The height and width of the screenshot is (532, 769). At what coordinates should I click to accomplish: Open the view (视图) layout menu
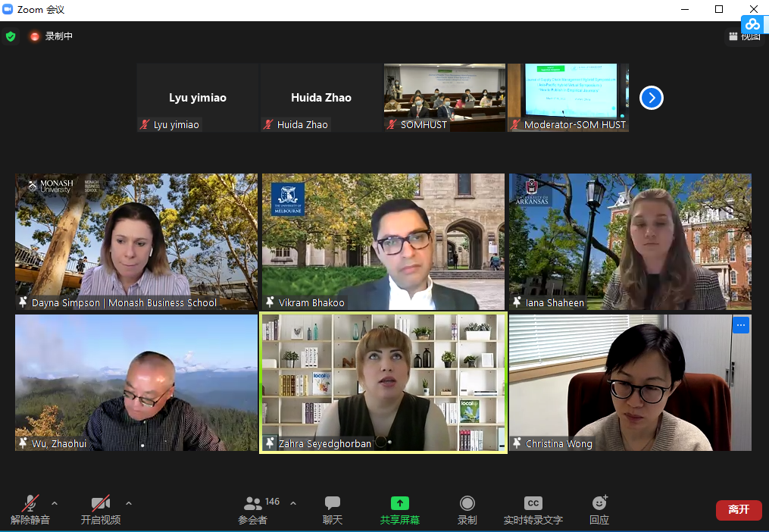pos(744,36)
